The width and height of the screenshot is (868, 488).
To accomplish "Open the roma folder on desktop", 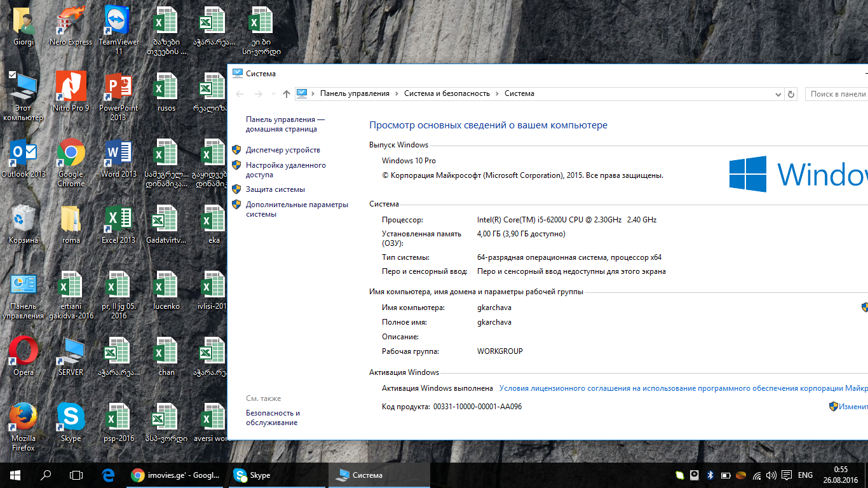I will (x=71, y=224).
